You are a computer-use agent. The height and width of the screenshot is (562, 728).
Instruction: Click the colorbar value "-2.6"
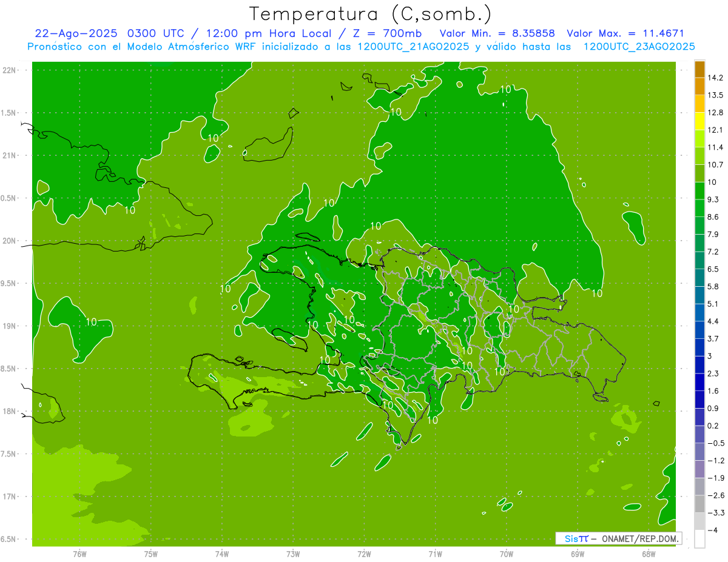(716, 495)
